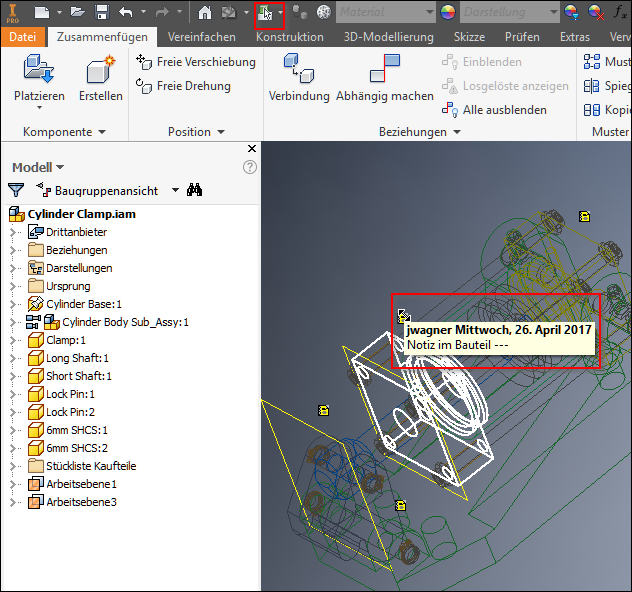Image resolution: width=632 pixels, height=592 pixels.
Task: Click the browser filter funnel icon
Action: click(16, 190)
